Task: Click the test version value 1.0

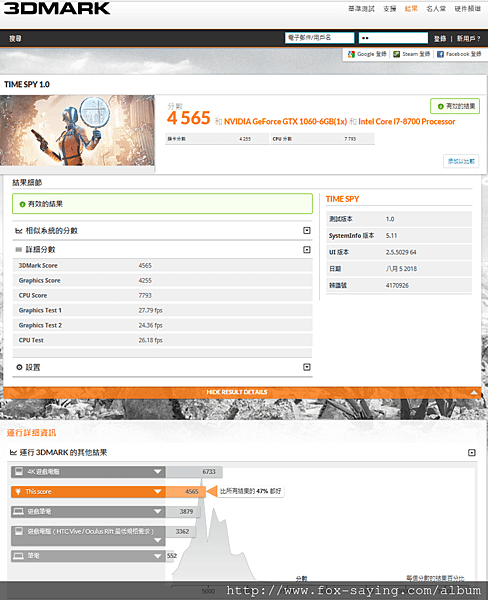Action: click(x=390, y=219)
